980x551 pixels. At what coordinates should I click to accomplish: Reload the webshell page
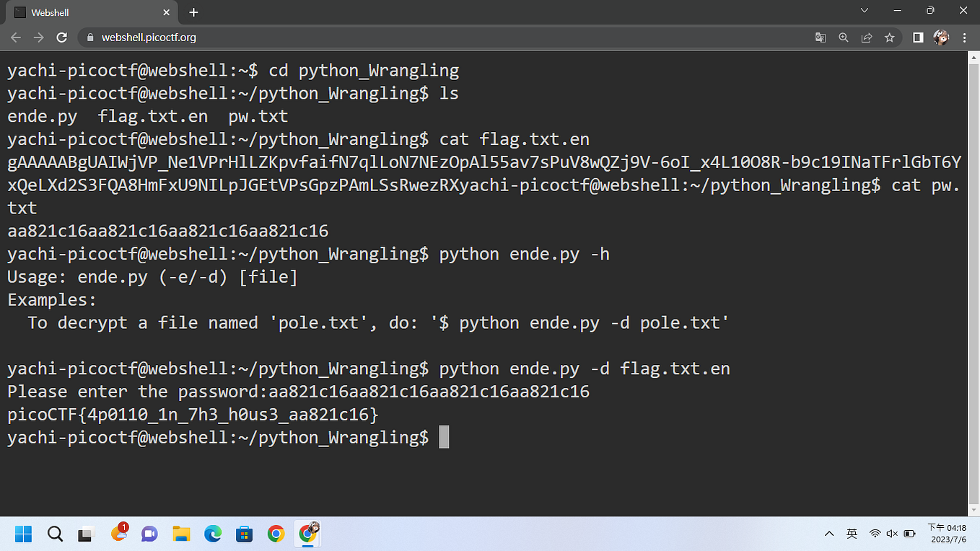pos(62,36)
